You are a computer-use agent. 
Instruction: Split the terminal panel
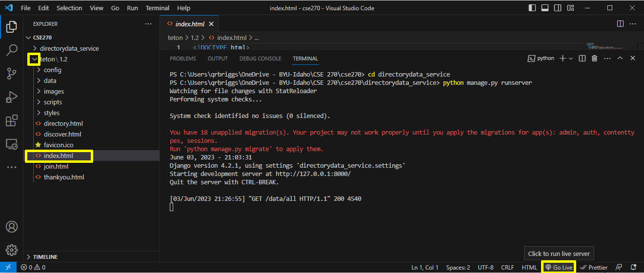[582, 58]
